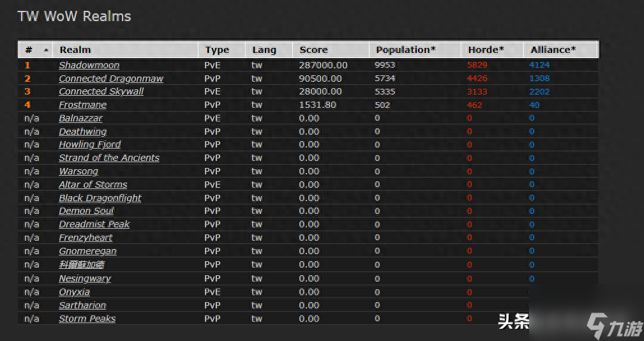The image size is (644, 341).
Task: Open the Sartharion realm link
Action: coord(82,305)
